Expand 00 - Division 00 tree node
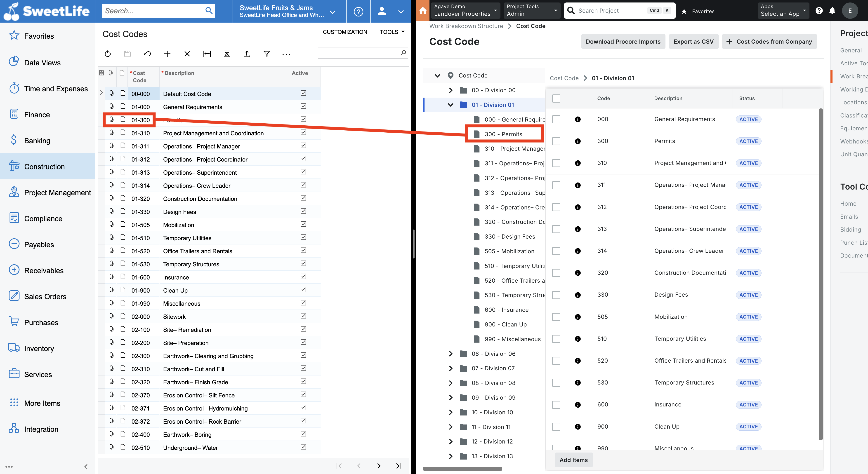 pyautogui.click(x=450, y=90)
